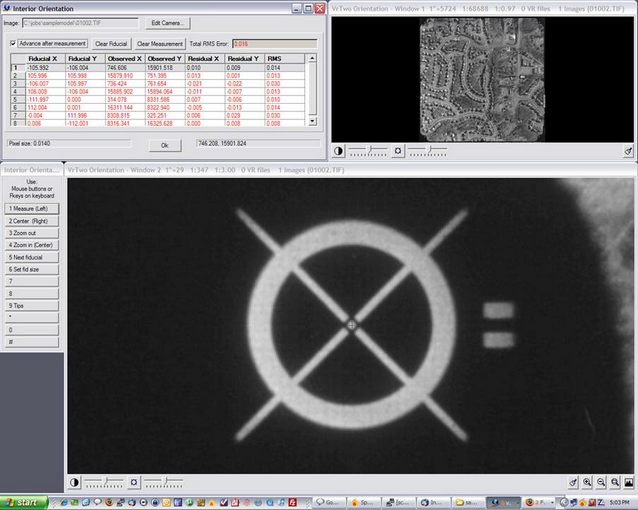Open 'In...' taskbar button
The image size is (638, 510).
tap(434, 503)
